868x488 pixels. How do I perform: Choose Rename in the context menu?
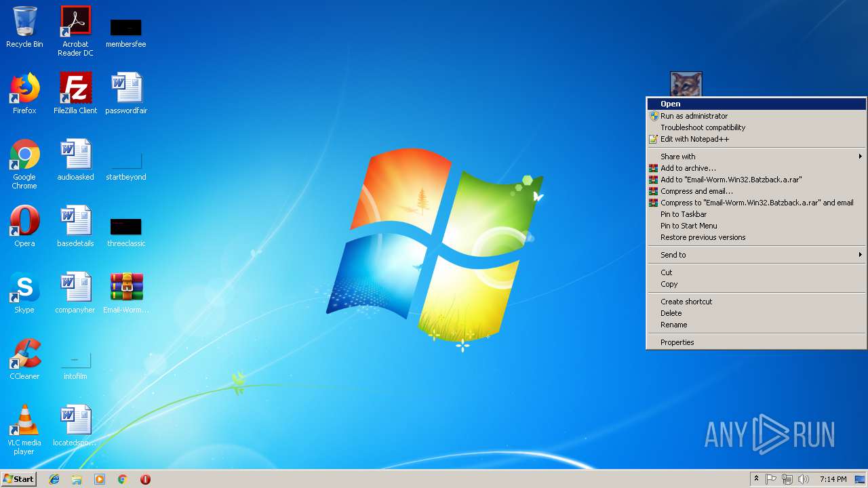tap(756, 325)
